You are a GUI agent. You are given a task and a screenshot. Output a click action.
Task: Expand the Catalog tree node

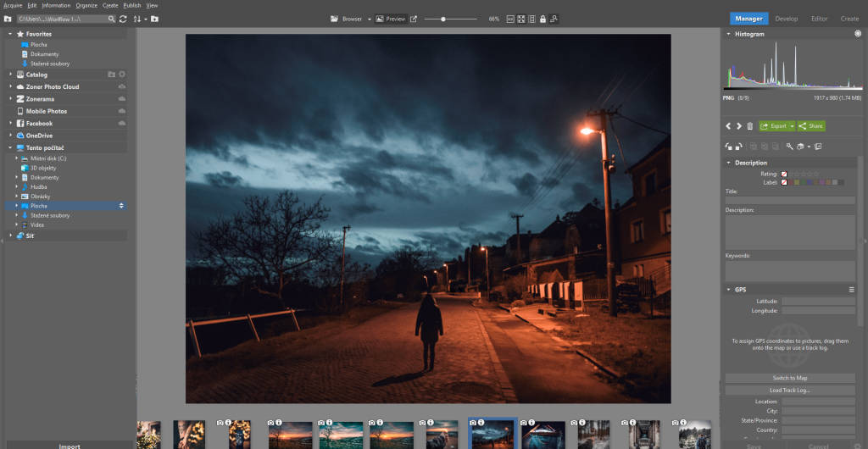[10, 75]
